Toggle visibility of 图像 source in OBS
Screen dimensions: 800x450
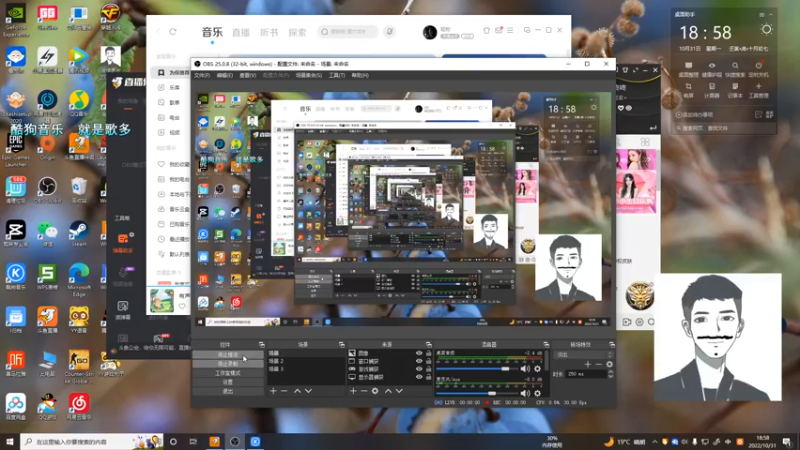[x=419, y=353]
